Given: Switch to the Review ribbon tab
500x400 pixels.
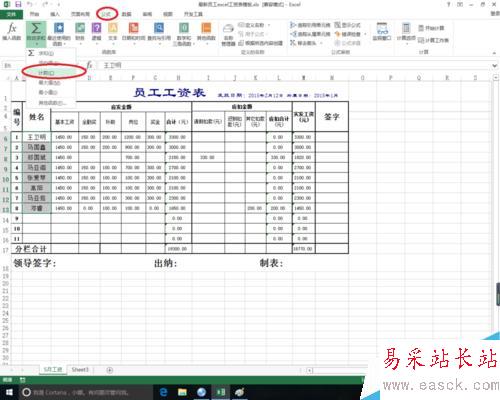Looking at the screenshot, I should click(147, 14).
